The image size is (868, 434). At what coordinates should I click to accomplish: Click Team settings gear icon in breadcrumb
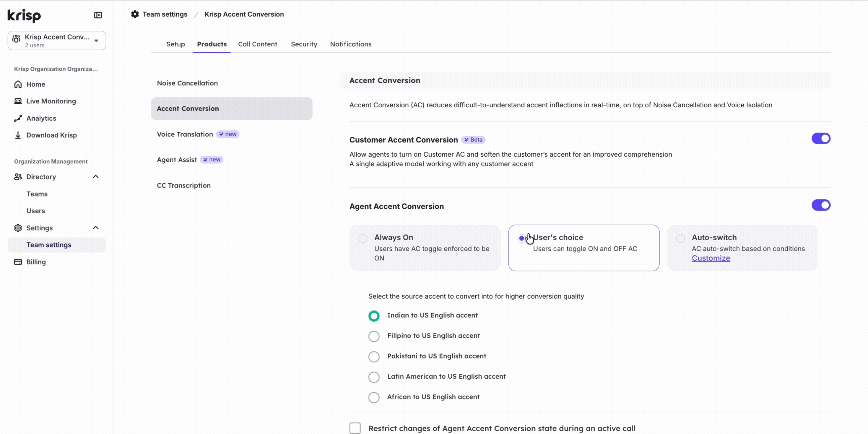135,14
